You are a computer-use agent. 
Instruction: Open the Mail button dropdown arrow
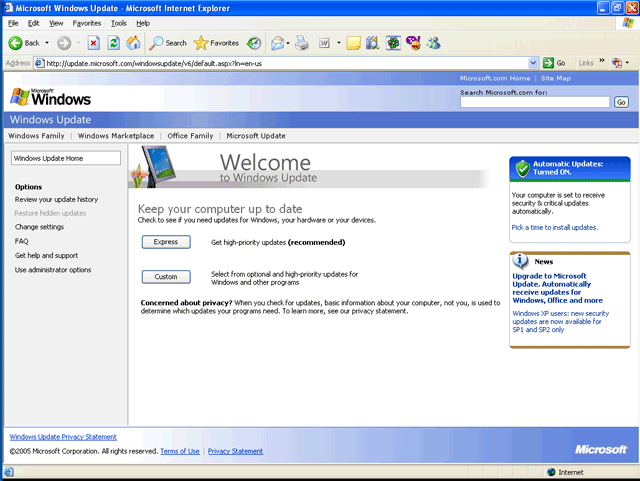point(288,43)
